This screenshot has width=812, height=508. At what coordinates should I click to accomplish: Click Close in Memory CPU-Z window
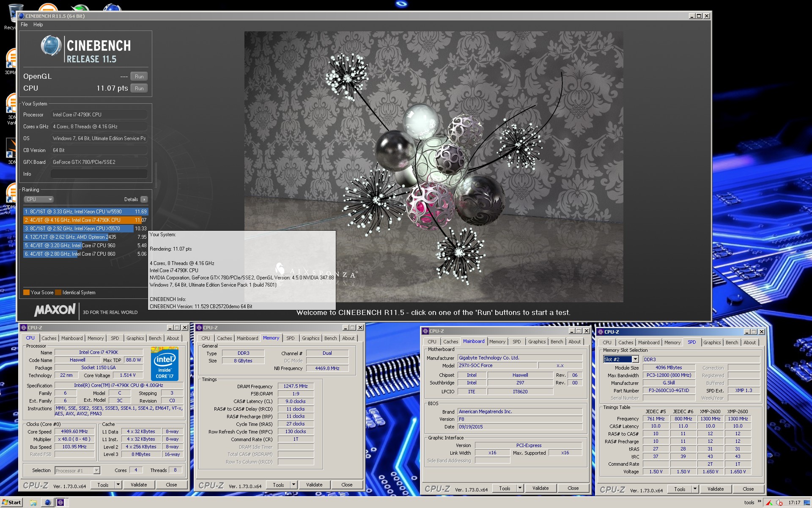347,485
